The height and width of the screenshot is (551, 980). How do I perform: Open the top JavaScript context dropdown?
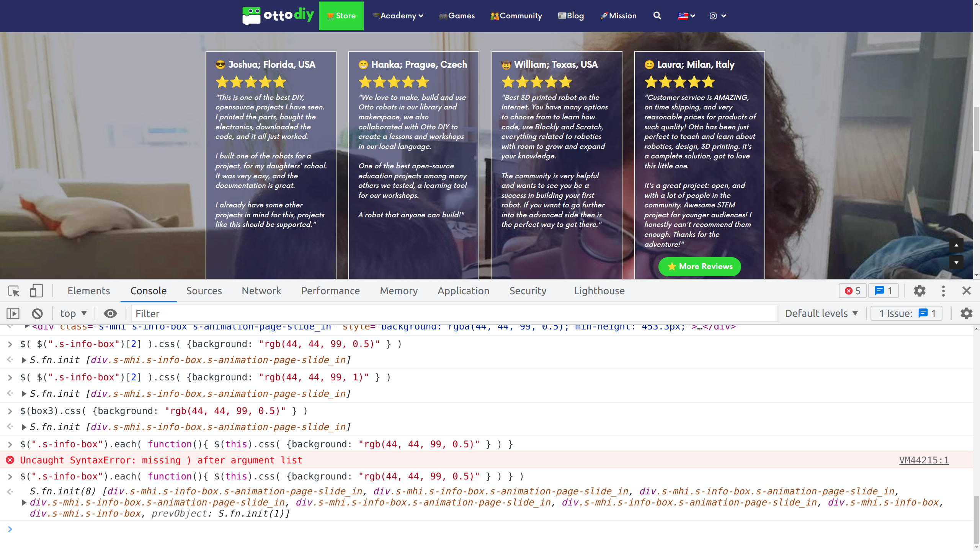pyautogui.click(x=73, y=314)
